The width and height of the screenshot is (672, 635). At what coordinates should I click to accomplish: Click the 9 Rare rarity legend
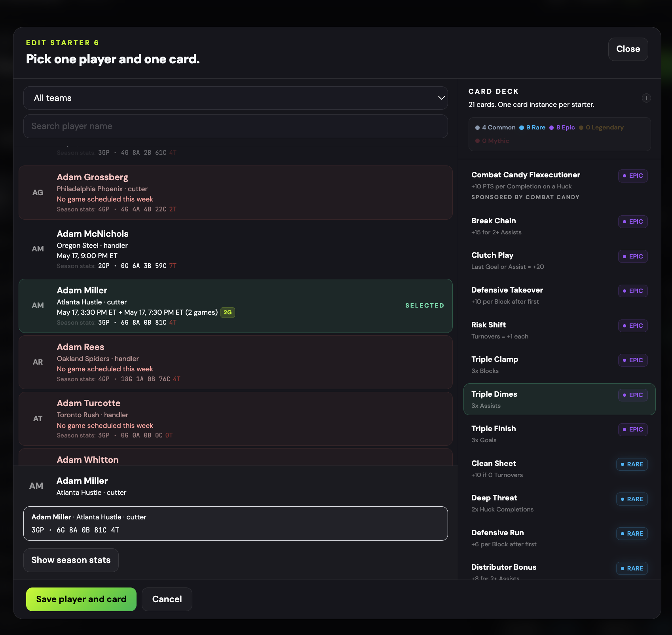click(532, 127)
